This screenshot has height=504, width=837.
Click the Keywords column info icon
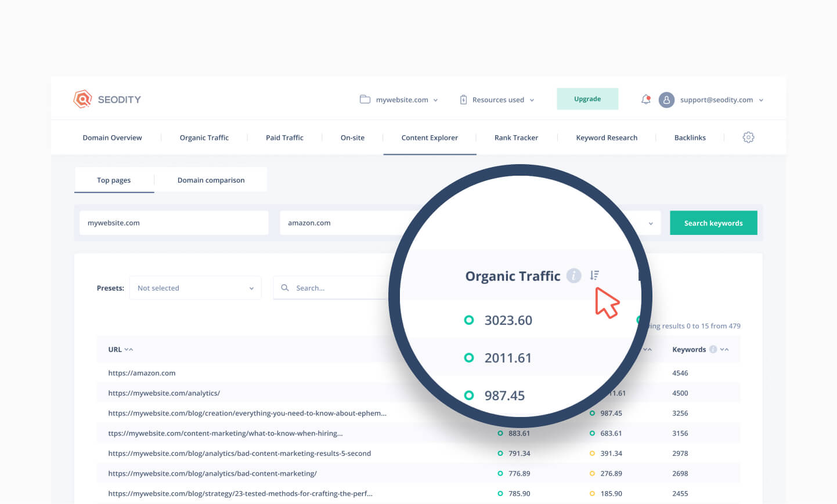[x=713, y=349]
